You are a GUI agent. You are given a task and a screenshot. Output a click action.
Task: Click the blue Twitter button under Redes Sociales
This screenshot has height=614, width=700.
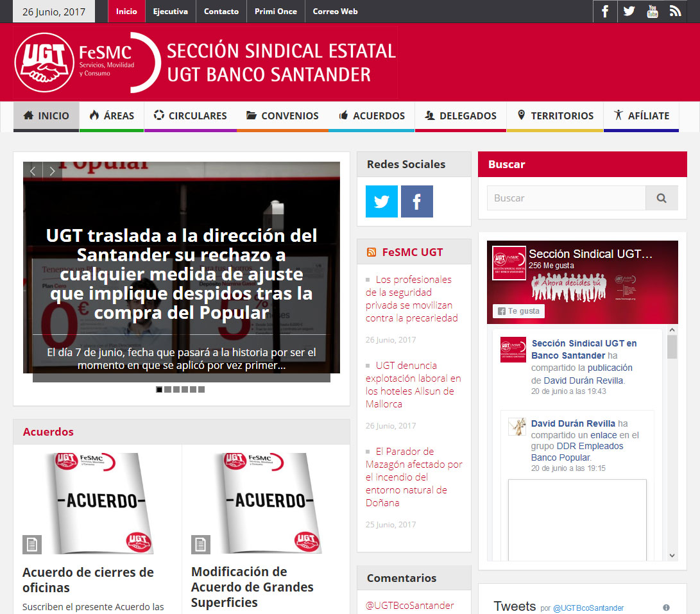(x=382, y=201)
